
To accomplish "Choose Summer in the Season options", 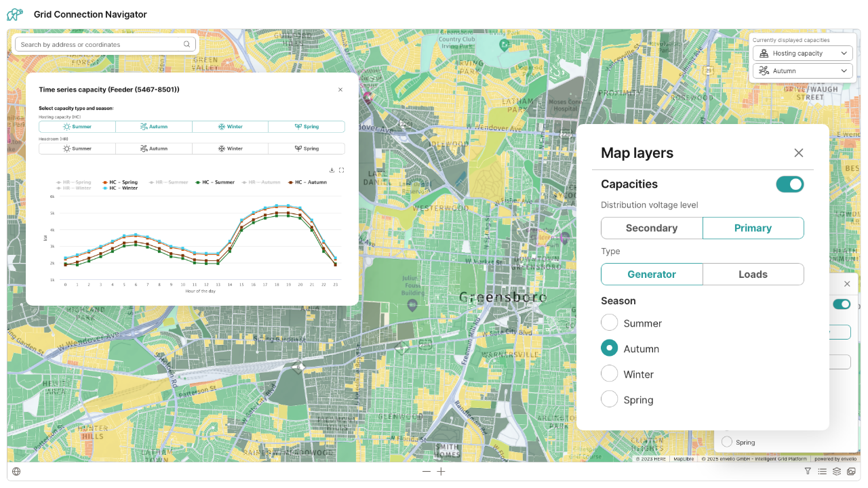I will pyautogui.click(x=609, y=323).
